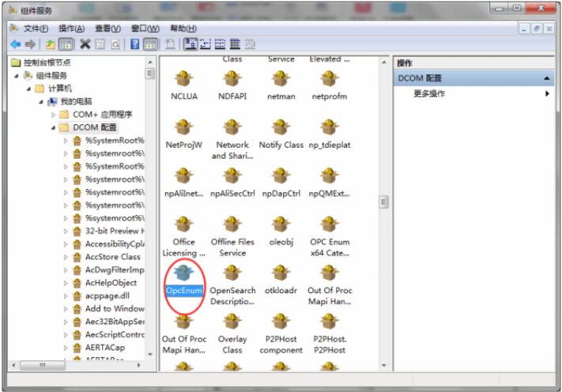The width and height of the screenshot is (562, 392).
Task: Open 更多操作 in the actions pane
Action: (429, 94)
